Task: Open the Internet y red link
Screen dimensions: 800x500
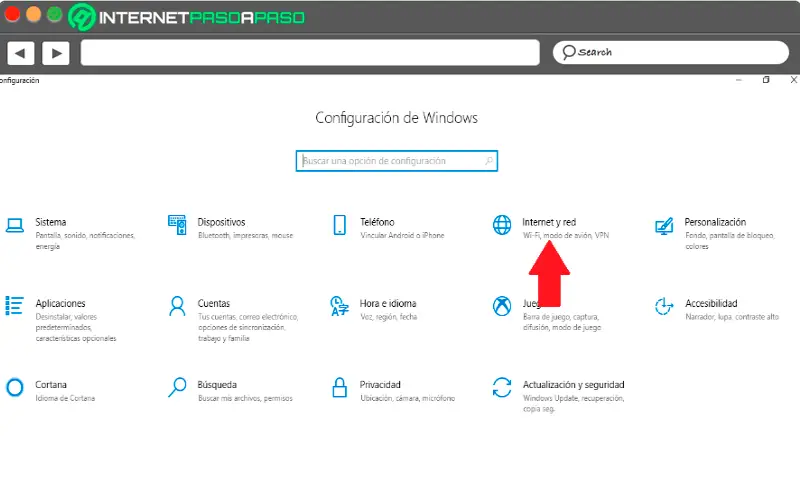Action: point(549,222)
